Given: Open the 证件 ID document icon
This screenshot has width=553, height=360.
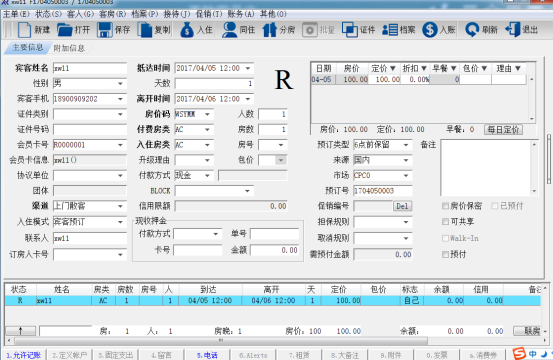Looking at the screenshot, I should pos(350,30).
